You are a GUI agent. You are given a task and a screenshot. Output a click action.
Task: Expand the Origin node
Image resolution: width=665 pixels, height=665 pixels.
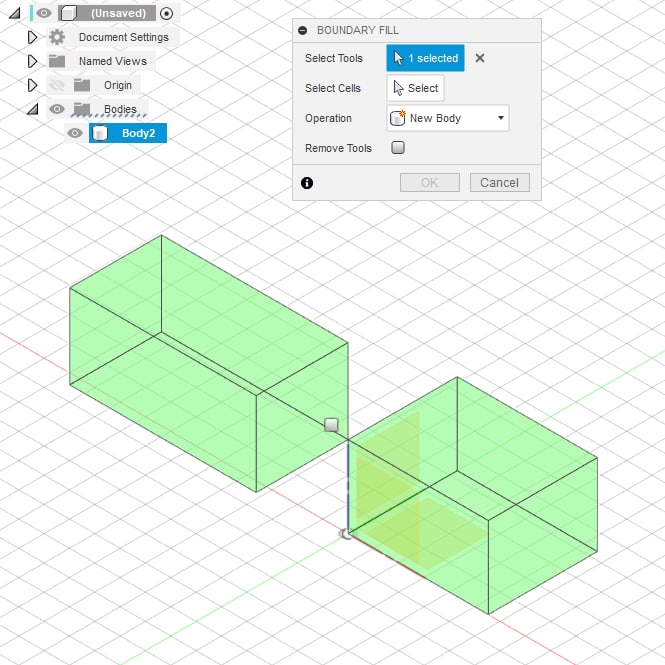pos(32,85)
